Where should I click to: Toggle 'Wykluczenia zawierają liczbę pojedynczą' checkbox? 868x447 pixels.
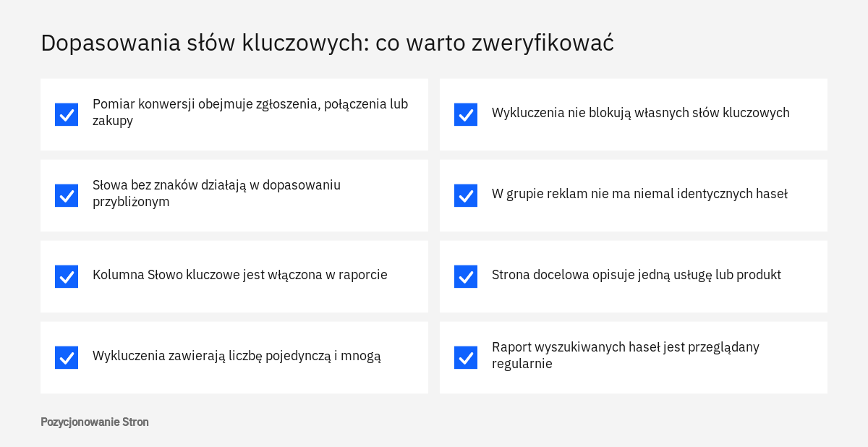point(67,357)
